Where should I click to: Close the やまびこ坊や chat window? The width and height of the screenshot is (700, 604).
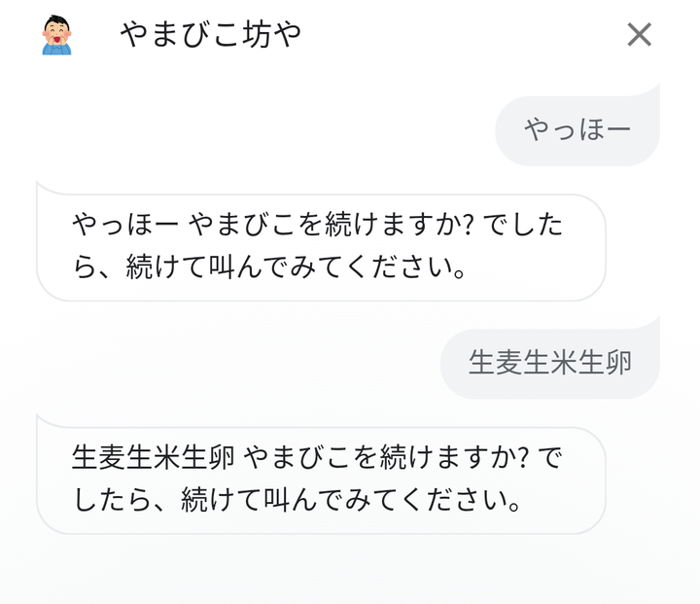click(x=639, y=35)
